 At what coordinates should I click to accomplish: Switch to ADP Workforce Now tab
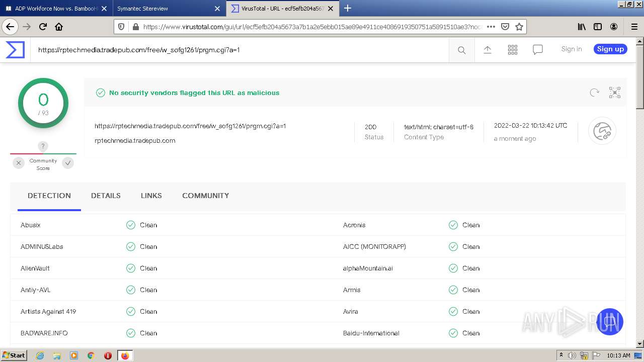(56, 9)
